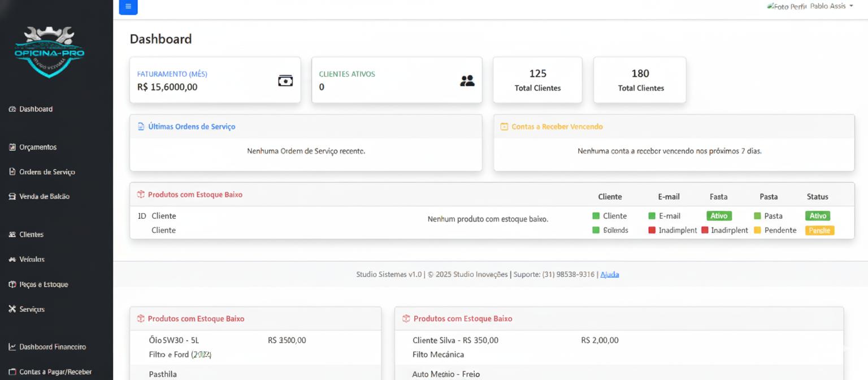Open Veículos in the sidebar
This screenshot has height=380, width=868.
tap(26, 260)
